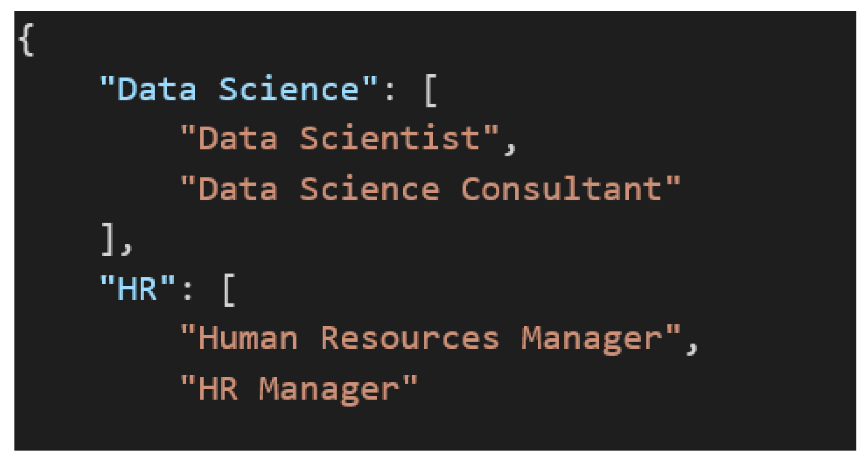Click the "Data Science" key name
Image resolution: width=868 pixels, height=465 pixels.
[x=238, y=89]
